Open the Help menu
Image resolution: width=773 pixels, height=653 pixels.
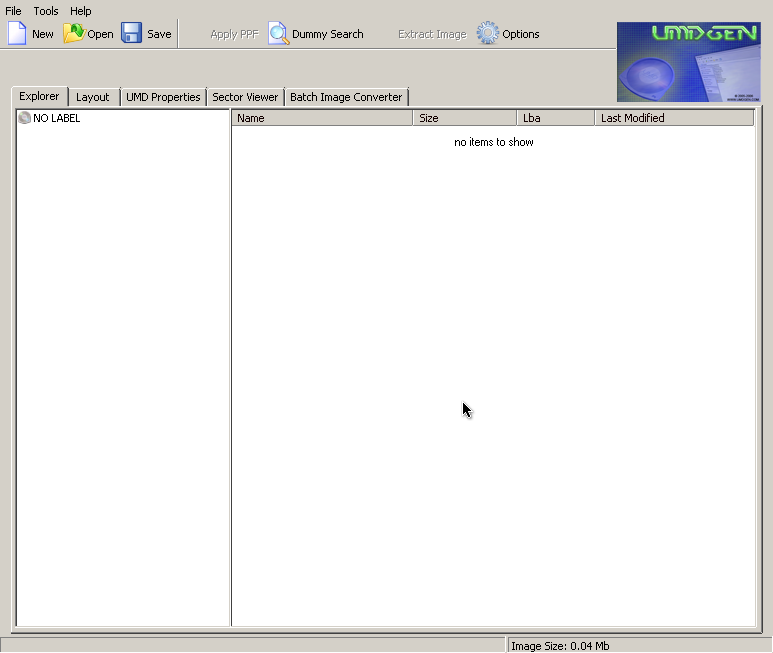click(80, 11)
